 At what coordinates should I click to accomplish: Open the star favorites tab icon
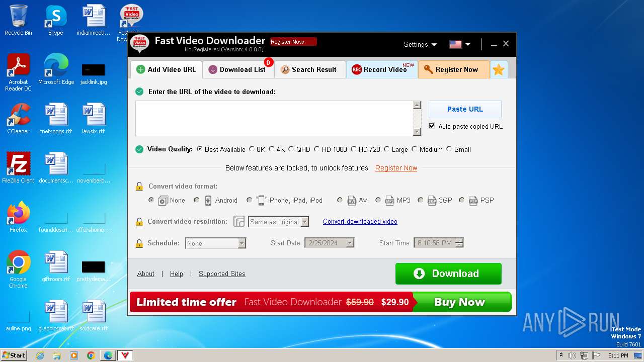pyautogui.click(x=498, y=70)
